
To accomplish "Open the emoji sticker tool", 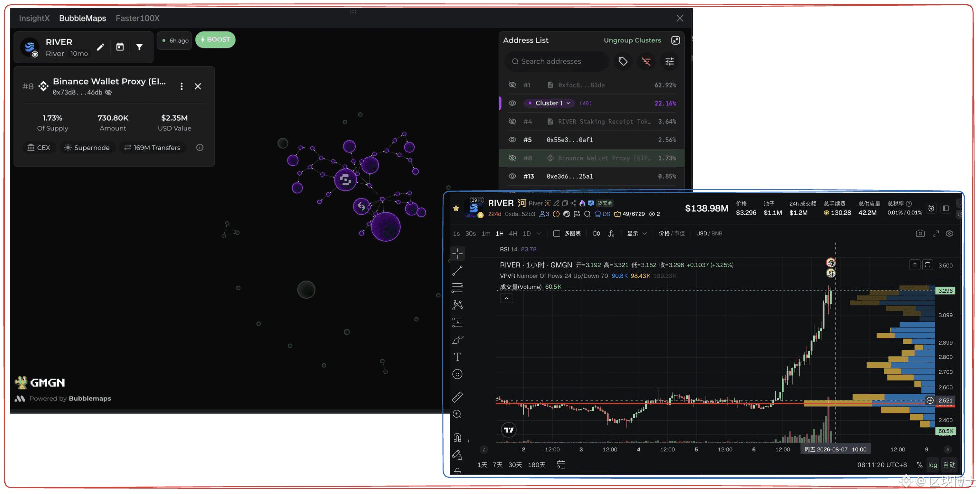I will (x=457, y=374).
